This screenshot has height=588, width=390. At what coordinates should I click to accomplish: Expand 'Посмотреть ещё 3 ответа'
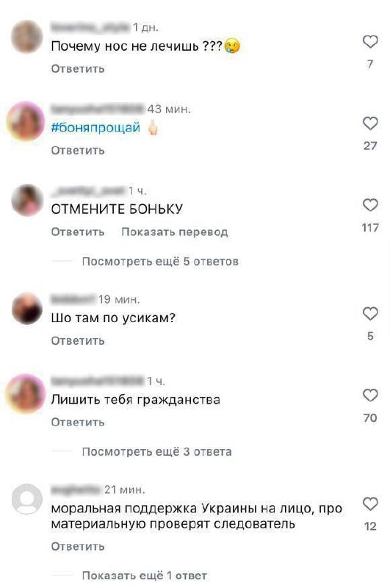[156, 451]
